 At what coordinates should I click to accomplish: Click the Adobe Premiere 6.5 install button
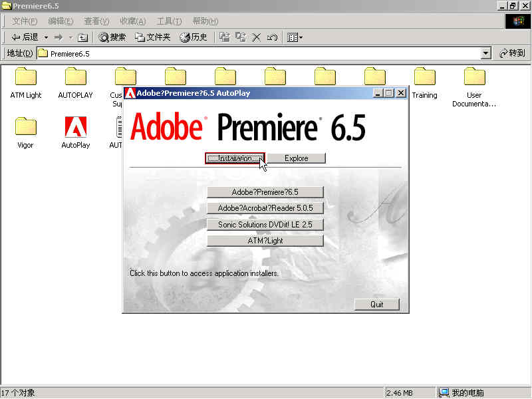tap(265, 192)
